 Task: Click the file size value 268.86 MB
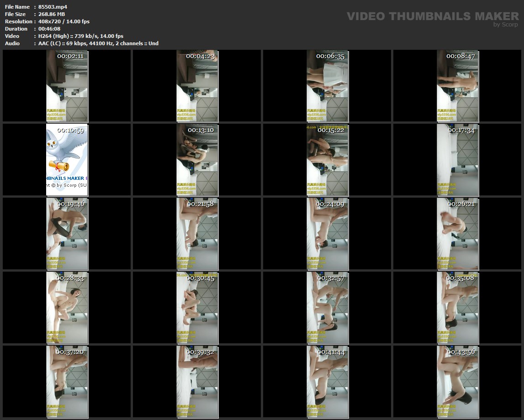point(52,14)
